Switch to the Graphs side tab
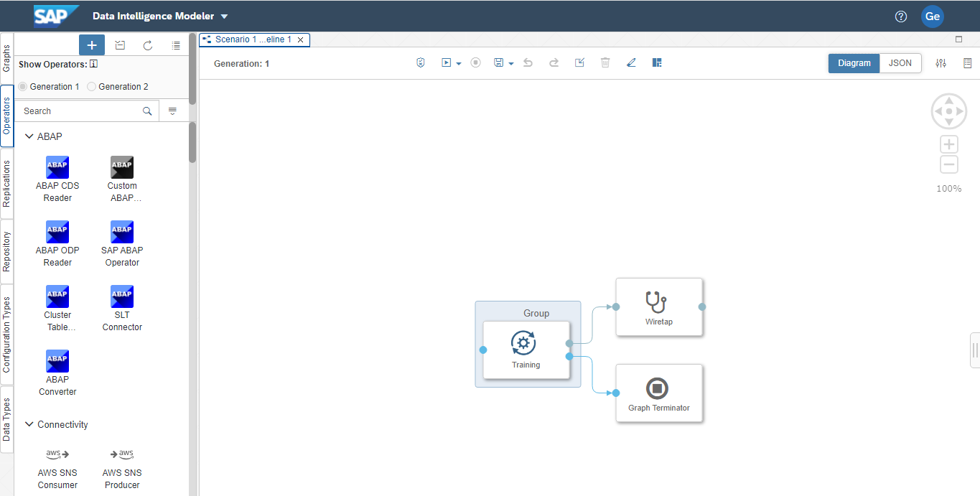The height and width of the screenshot is (496, 980). (x=6, y=58)
